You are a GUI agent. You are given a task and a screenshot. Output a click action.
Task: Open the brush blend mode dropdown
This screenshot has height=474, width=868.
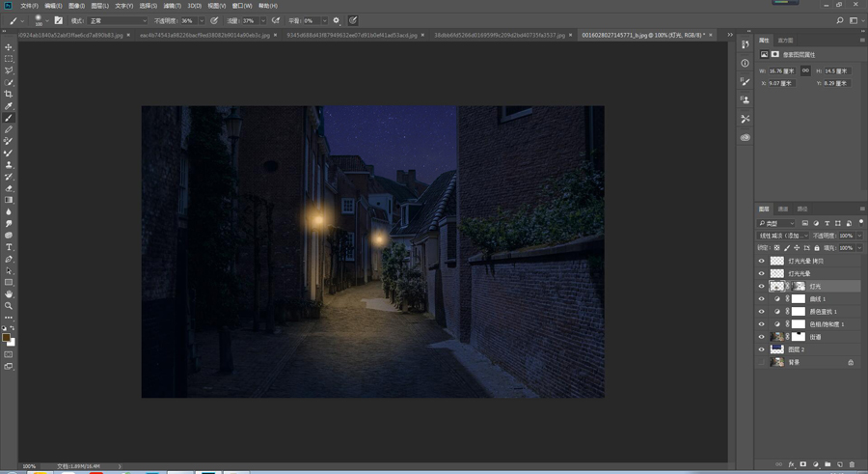[x=118, y=20]
